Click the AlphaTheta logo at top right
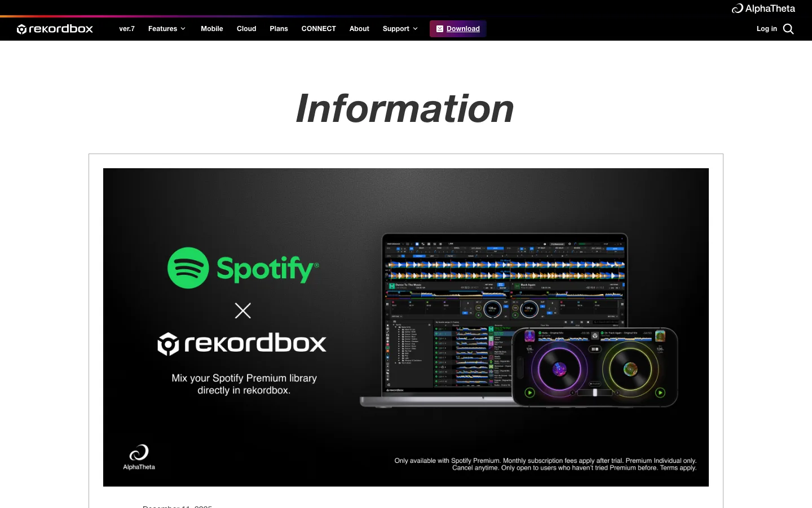This screenshot has width=812, height=508. [764, 8]
